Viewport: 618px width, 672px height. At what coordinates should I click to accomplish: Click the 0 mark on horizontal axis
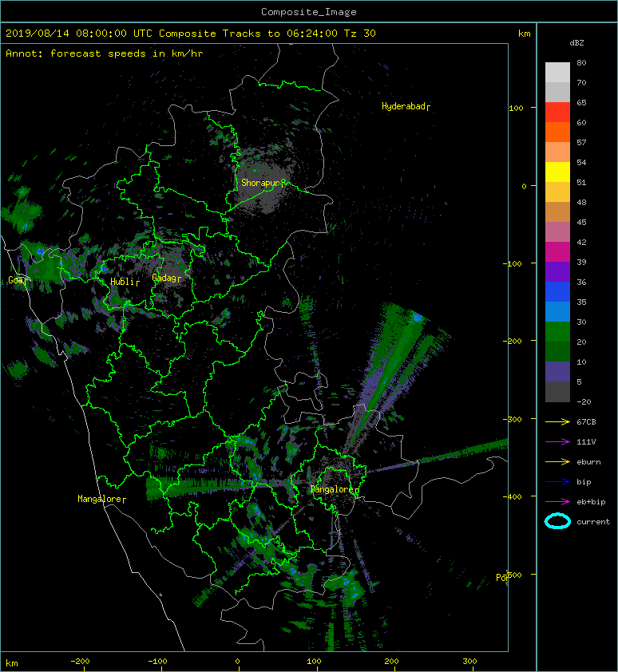pyautogui.click(x=238, y=662)
